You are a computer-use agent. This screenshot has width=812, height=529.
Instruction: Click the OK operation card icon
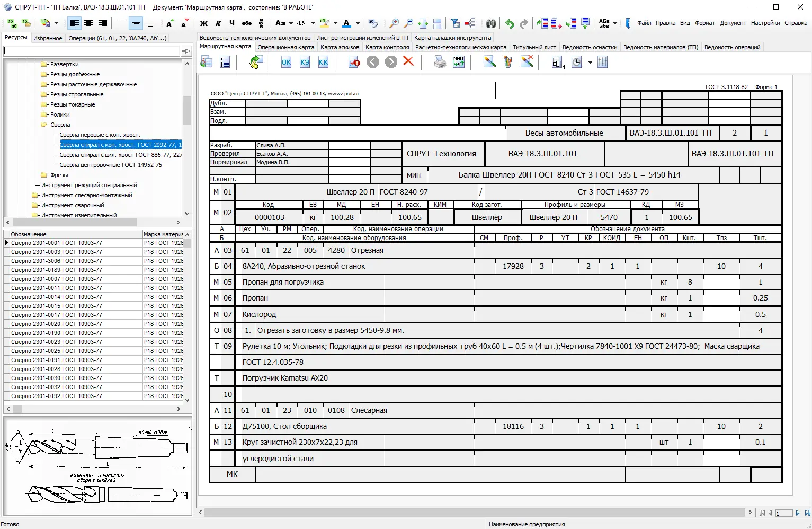click(286, 62)
